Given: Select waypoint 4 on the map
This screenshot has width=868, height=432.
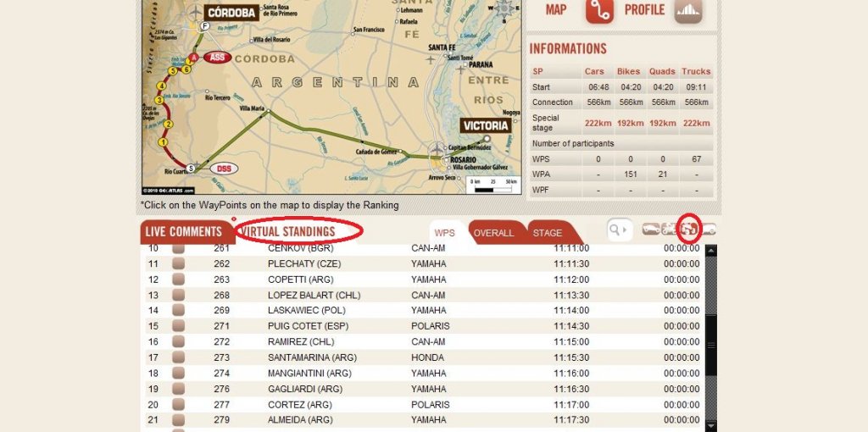Looking at the screenshot, I should tap(161, 86).
